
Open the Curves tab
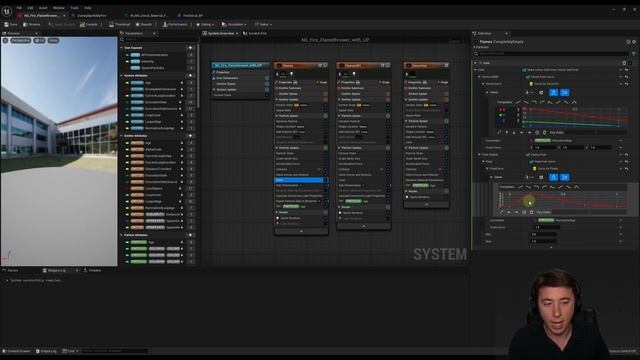tap(11, 270)
